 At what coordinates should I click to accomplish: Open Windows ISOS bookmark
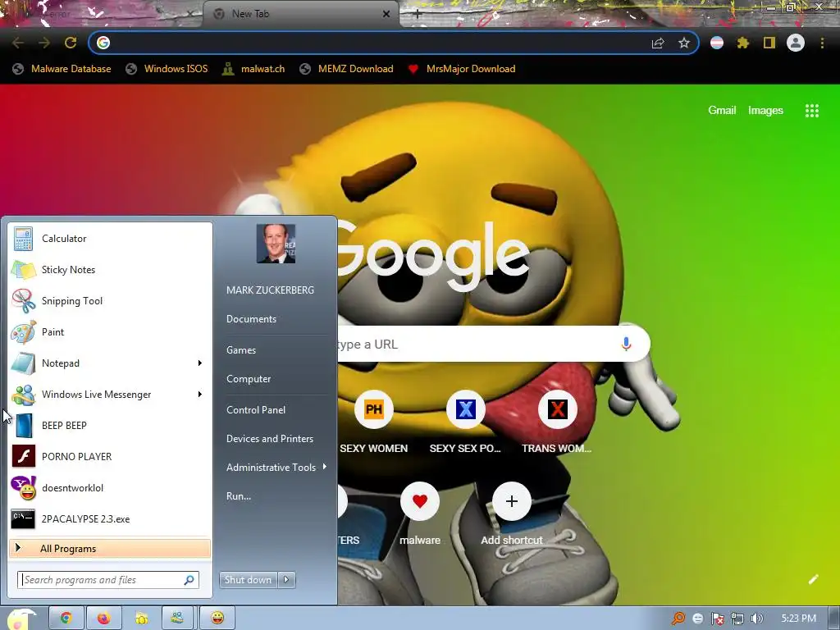[x=167, y=69]
